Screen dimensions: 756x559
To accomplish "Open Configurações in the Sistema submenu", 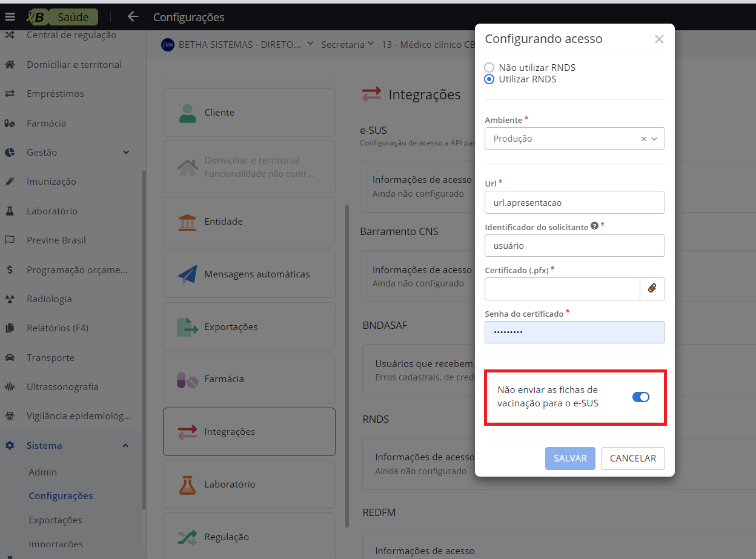I will (x=61, y=496).
